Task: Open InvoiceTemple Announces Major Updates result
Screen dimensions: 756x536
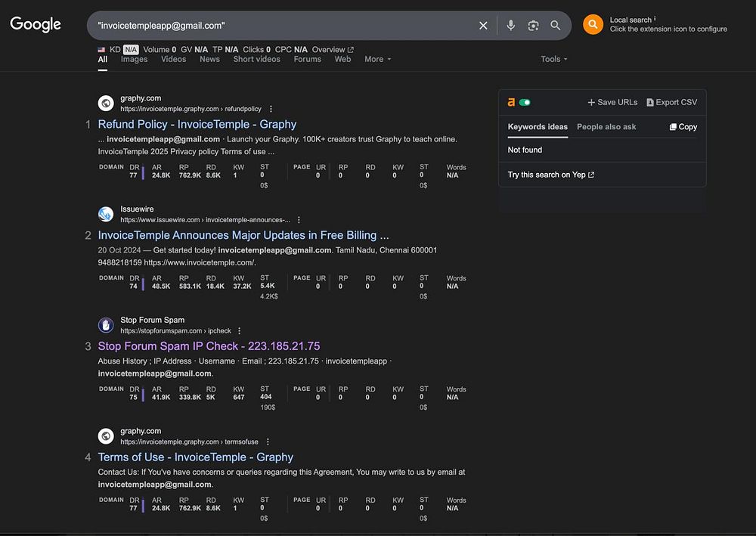Action: pos(243,235)
